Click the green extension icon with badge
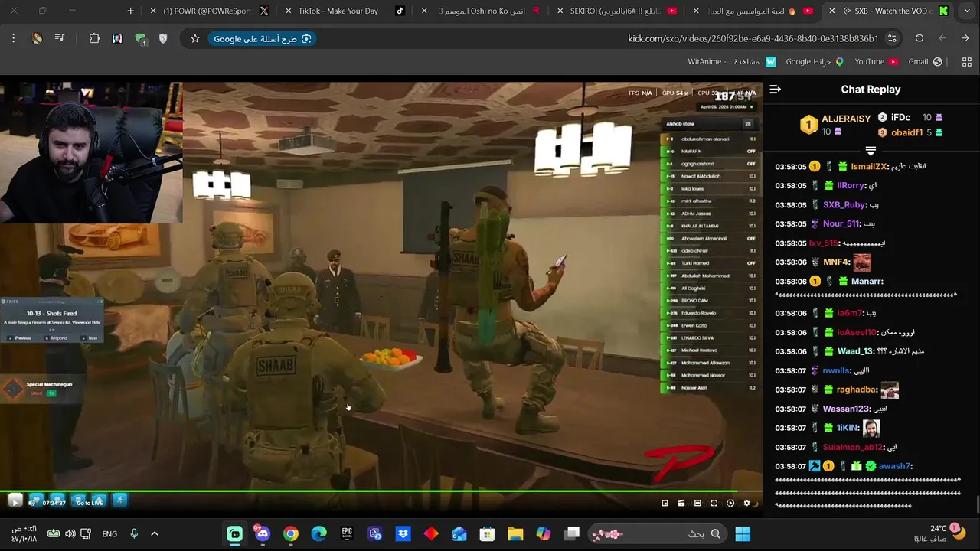 click(140, 39)
